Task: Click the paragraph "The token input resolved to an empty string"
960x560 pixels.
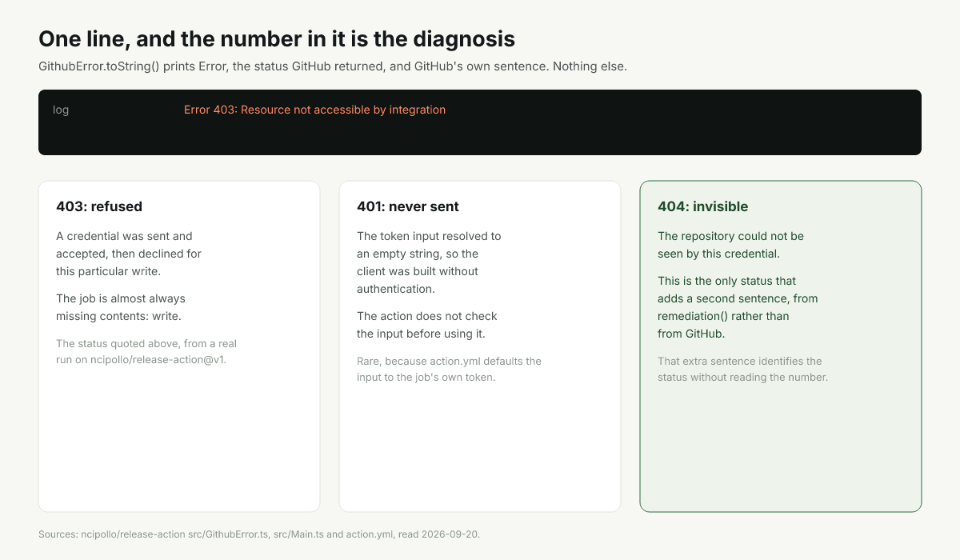Action: 429,262
